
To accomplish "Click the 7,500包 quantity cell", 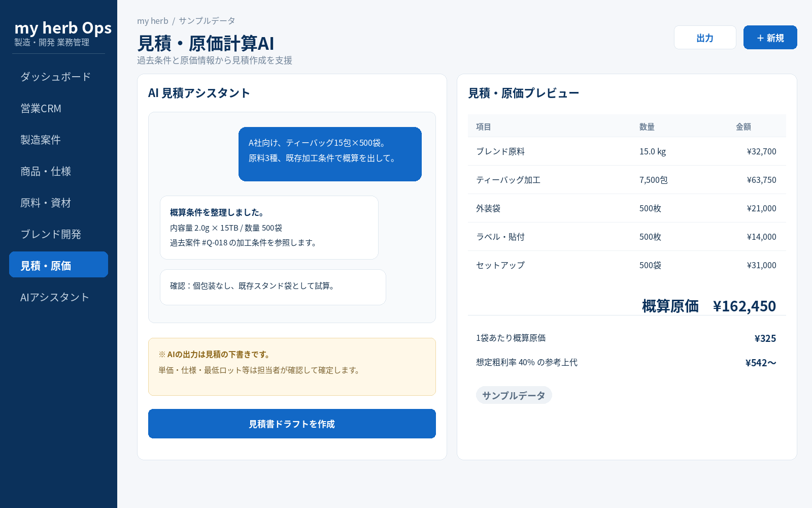I will 654,180.
